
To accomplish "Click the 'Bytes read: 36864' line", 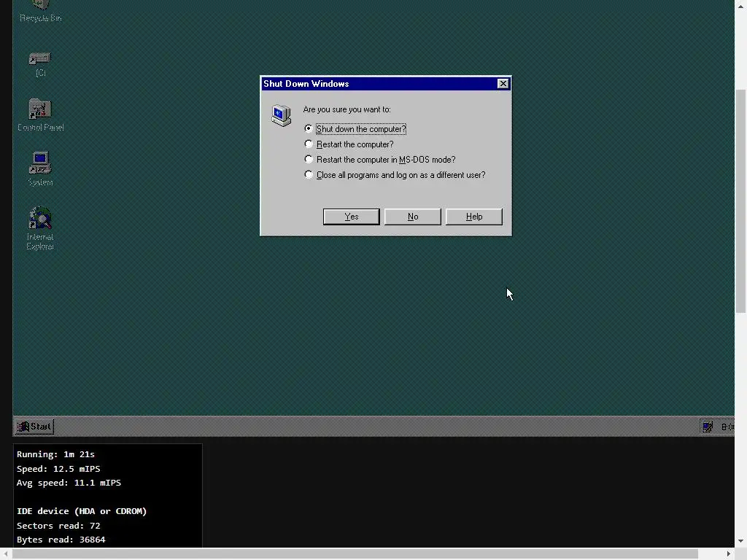I will [61, 540].
